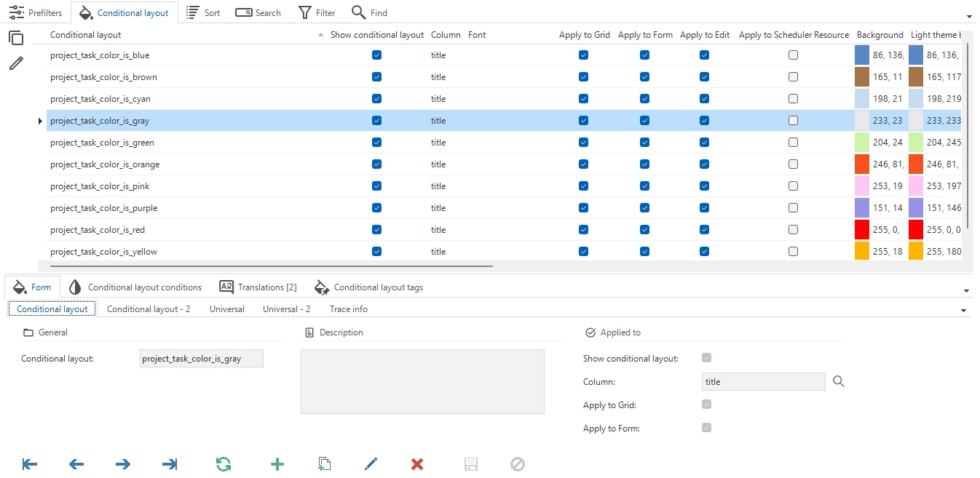Select the project_task_color_is_purple row
The height and width of the screenshot is (478, 980).
coord(104,208)
